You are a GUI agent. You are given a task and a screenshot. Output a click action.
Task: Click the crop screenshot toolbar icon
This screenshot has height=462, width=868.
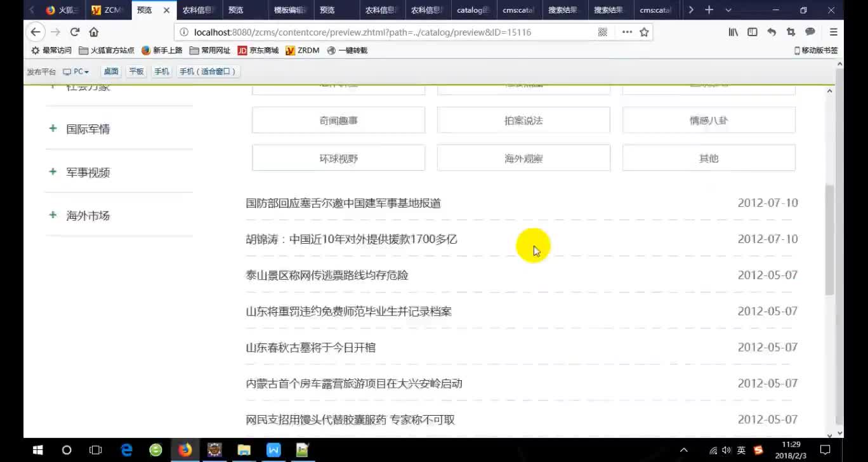(x=791, y=32)
